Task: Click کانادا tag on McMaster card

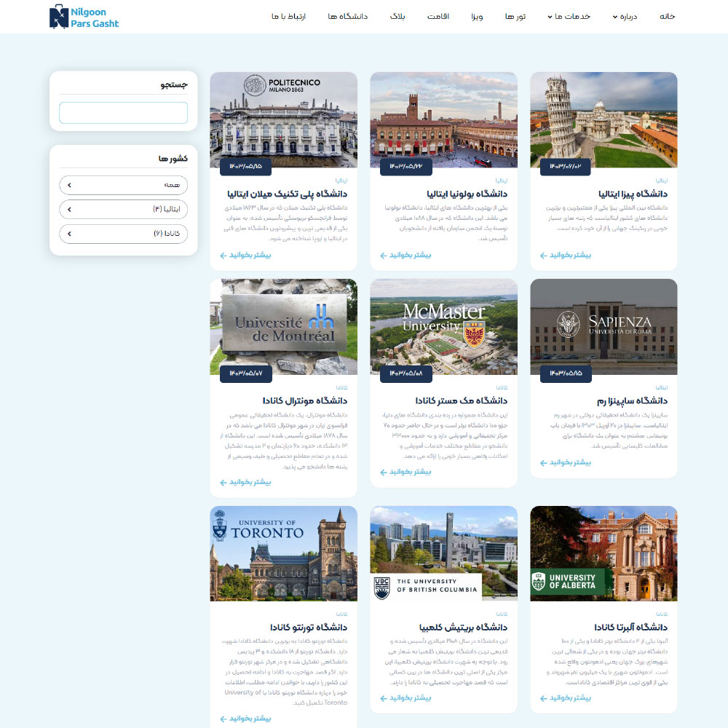Action: pos(502,387)
